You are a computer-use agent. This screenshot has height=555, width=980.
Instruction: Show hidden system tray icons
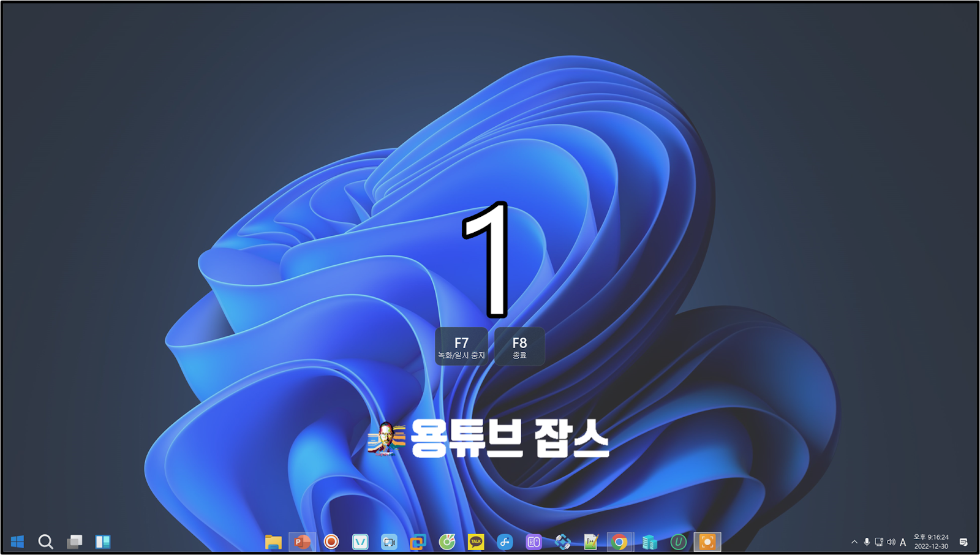pyautogui.click(x=854, y=542)
